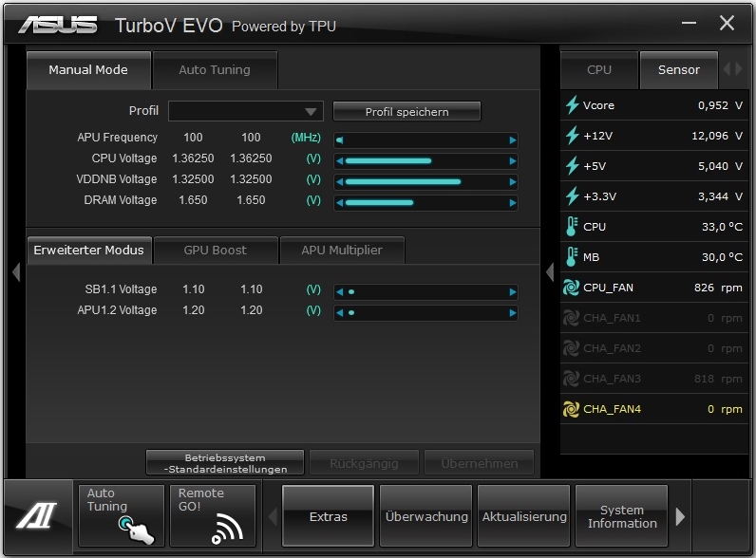Screen dimensions: 756x558
Task: Show next bottom menu items arrow
Action: click(680, 516)
